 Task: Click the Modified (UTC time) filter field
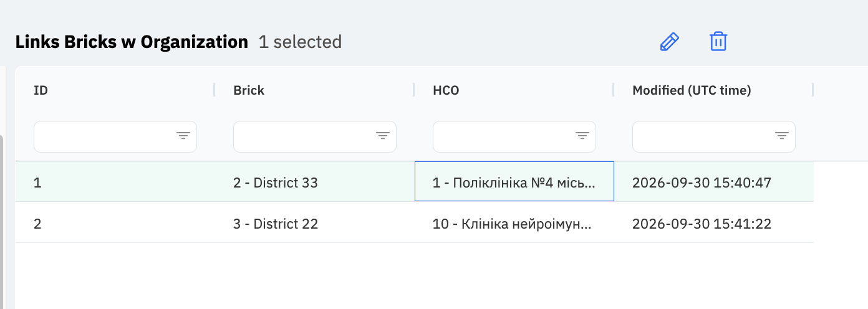click(x=714, y=136)
